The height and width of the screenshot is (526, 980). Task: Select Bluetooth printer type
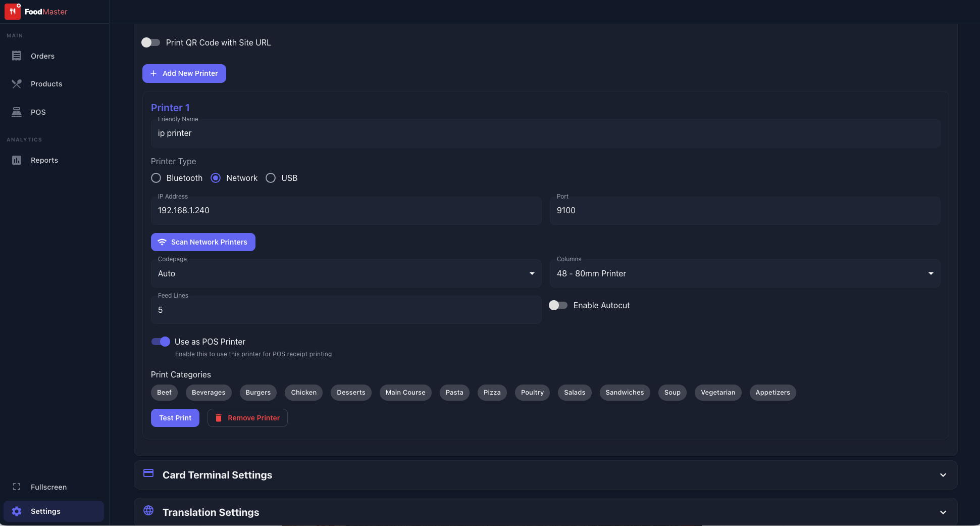pyautogui.click(x=156, y=178)
